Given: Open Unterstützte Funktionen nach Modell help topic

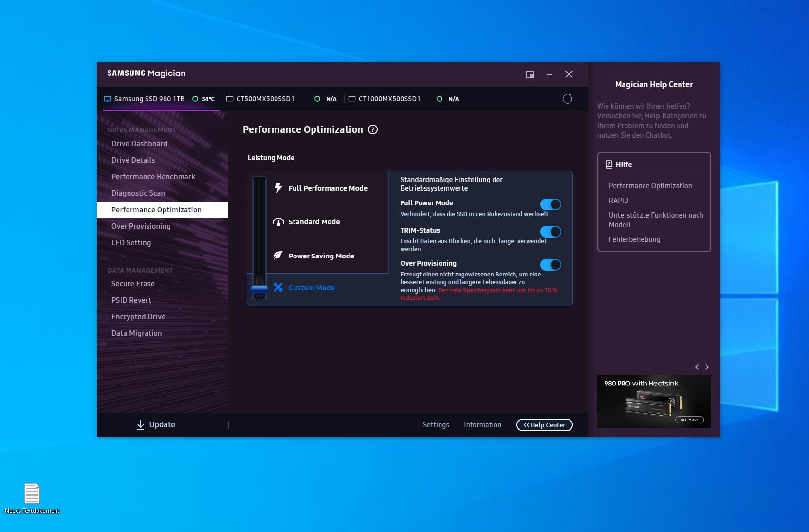Looking at the screenshot, I should [656, 220].
